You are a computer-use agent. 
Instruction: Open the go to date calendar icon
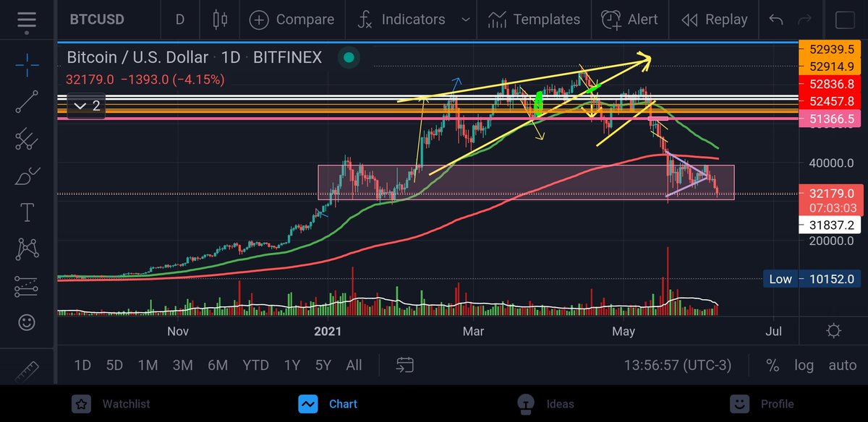coord(405,365)
